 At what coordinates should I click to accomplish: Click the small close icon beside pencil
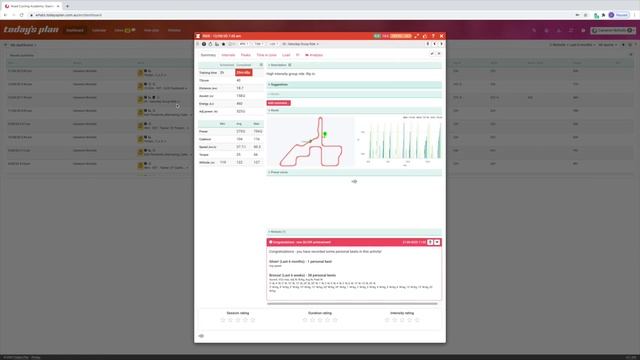click(x=439, y=53)
